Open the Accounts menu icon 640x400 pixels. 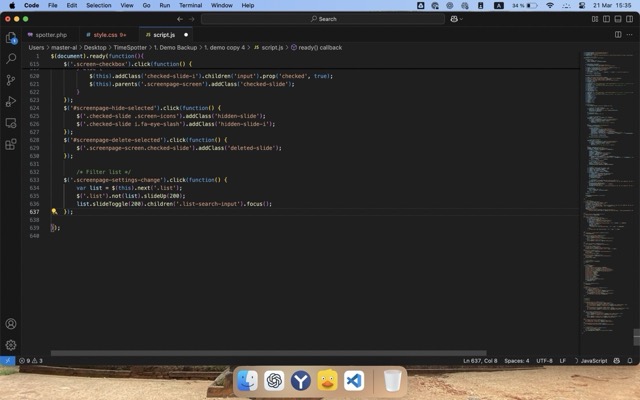[x=11, y=324]
